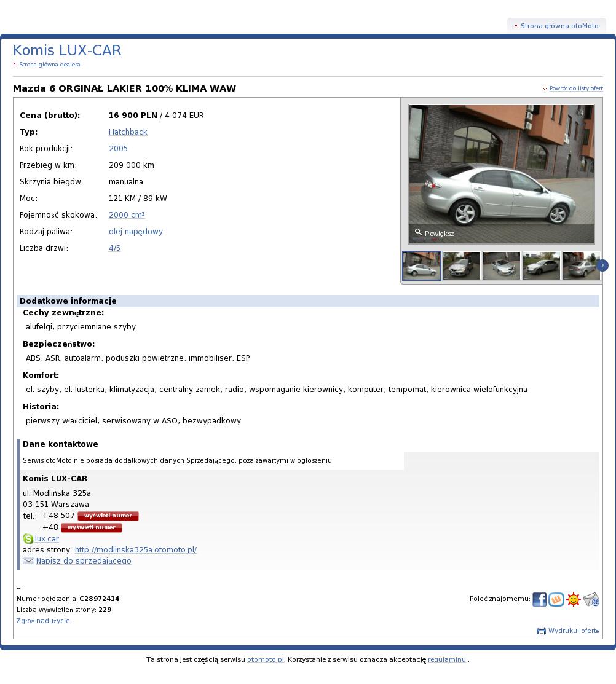Select the fifth gallery thumbnail
Screen dimensions: 616x684
click(x=582, y=265)
